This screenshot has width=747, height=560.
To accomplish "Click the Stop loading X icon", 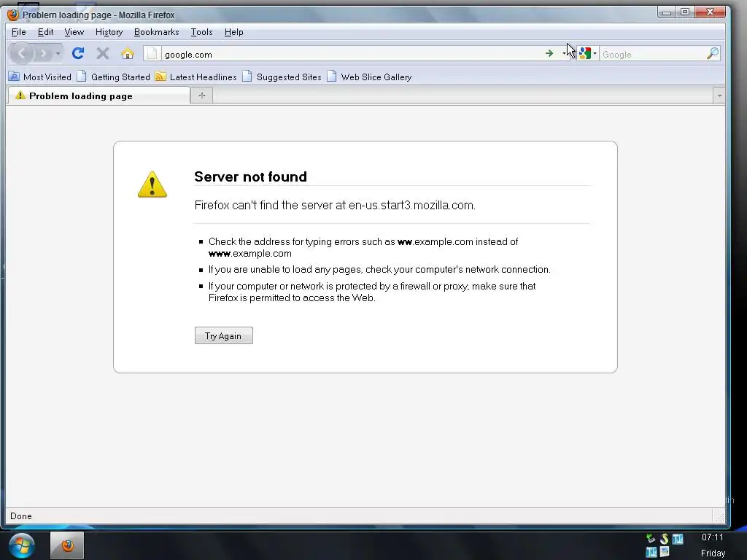I will [x=102, y=53].
